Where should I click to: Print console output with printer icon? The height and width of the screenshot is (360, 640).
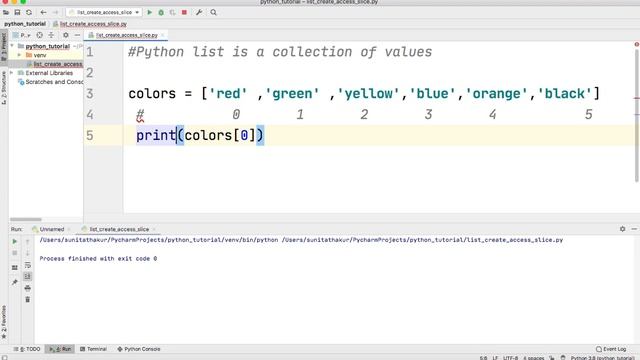(27, 288)
